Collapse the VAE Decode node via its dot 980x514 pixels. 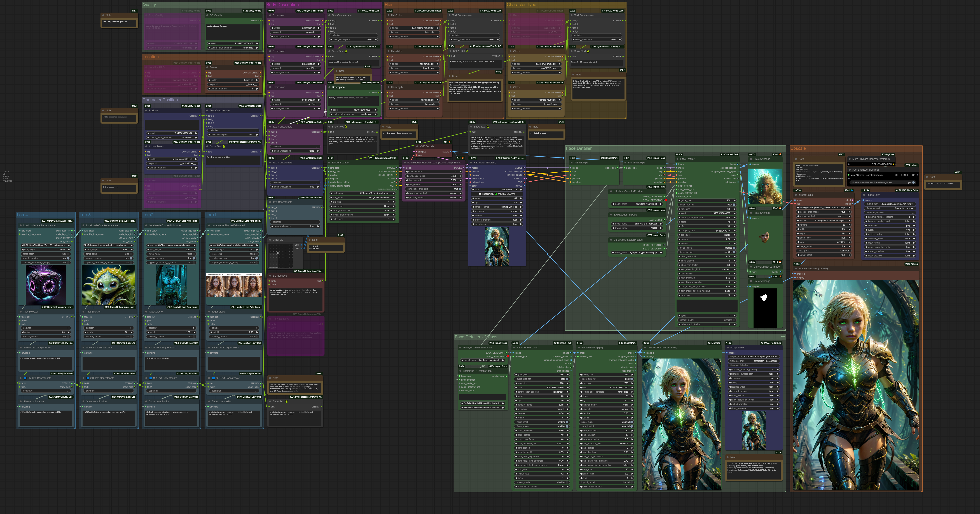pyautogui.click(x=417, y=146)
